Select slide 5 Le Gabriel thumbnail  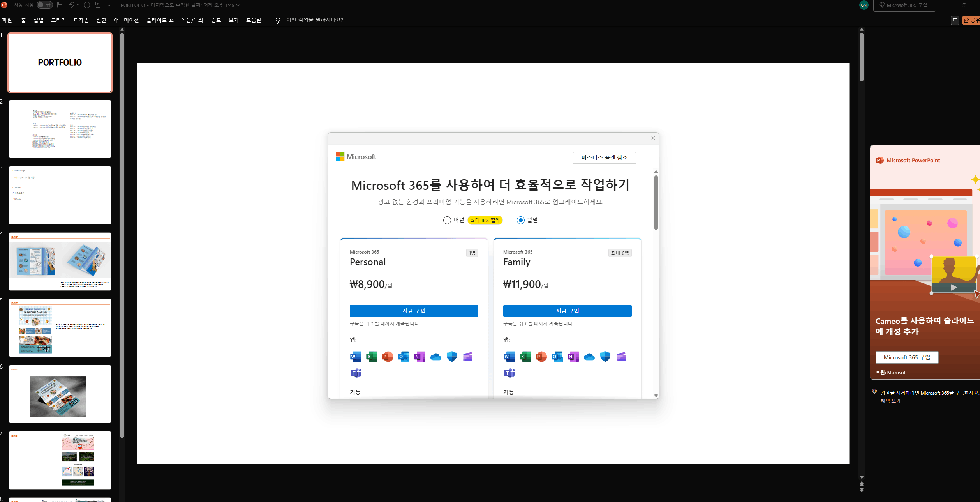[x=60, y=328]
